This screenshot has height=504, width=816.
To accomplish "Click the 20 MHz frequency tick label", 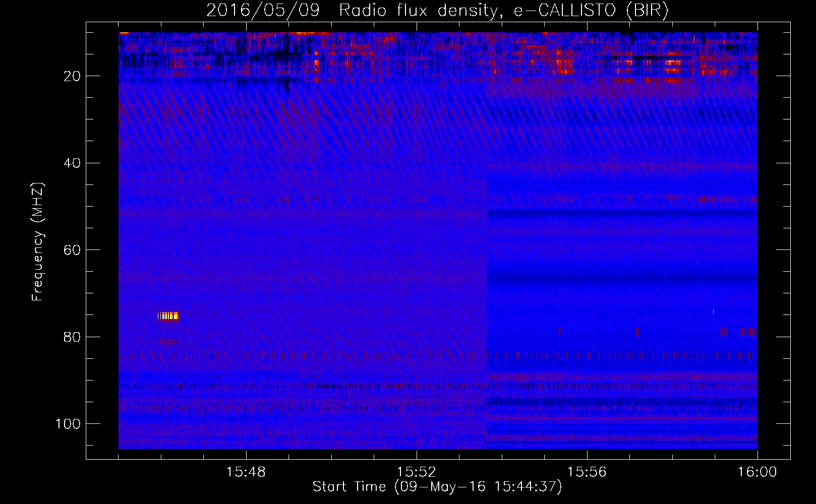I will point(72,76).
